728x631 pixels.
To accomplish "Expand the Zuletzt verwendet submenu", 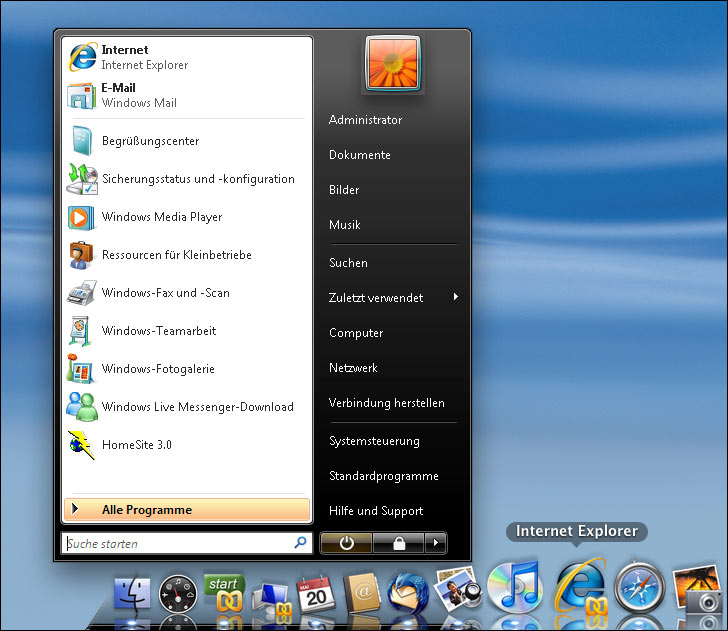I will pyautogui.click(x=393, y=298).
